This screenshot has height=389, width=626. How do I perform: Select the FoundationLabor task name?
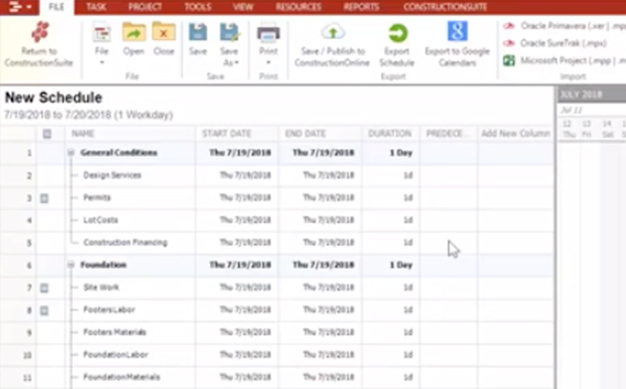(115, 354)
